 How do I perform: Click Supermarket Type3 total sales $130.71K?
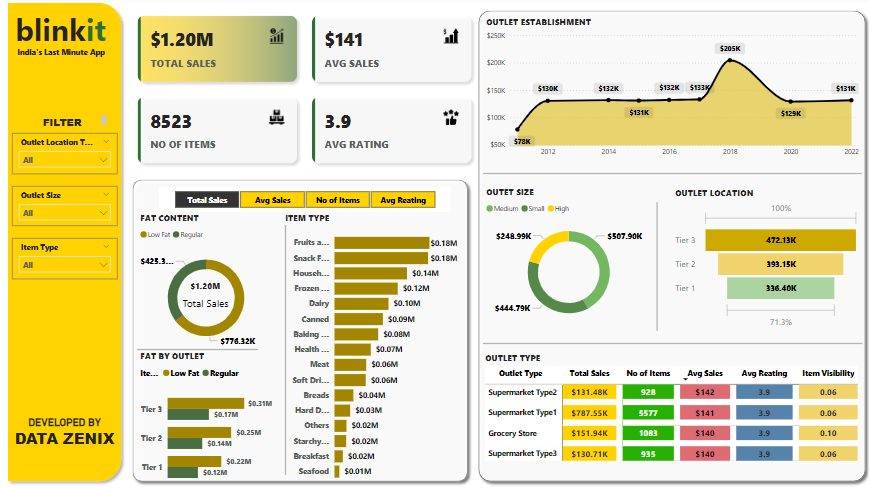pyautogui.click(x=589, y=454)
